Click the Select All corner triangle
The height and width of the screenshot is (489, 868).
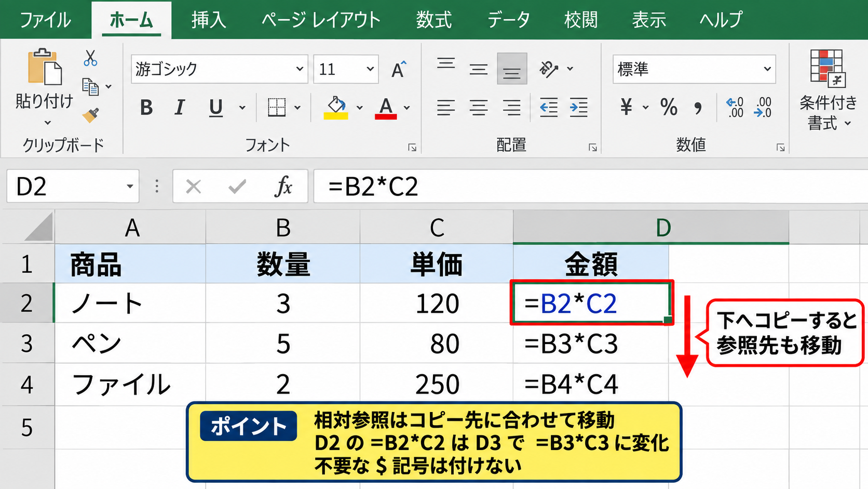point(38,227)
